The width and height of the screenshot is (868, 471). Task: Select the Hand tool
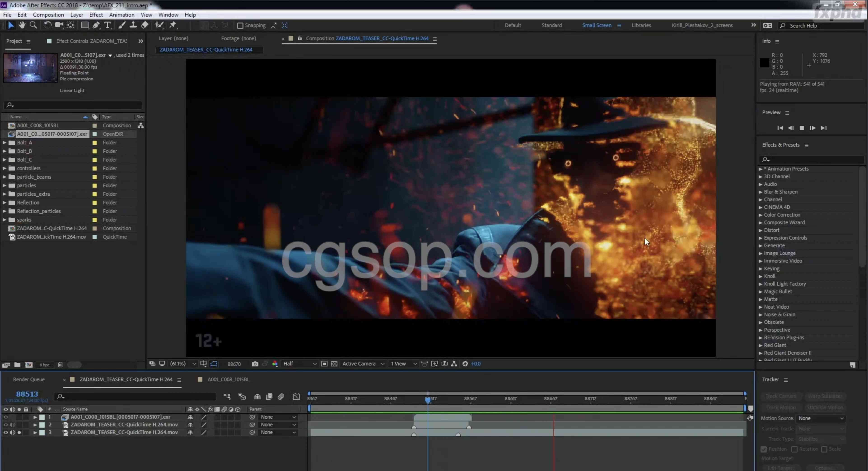pos(22,25)
